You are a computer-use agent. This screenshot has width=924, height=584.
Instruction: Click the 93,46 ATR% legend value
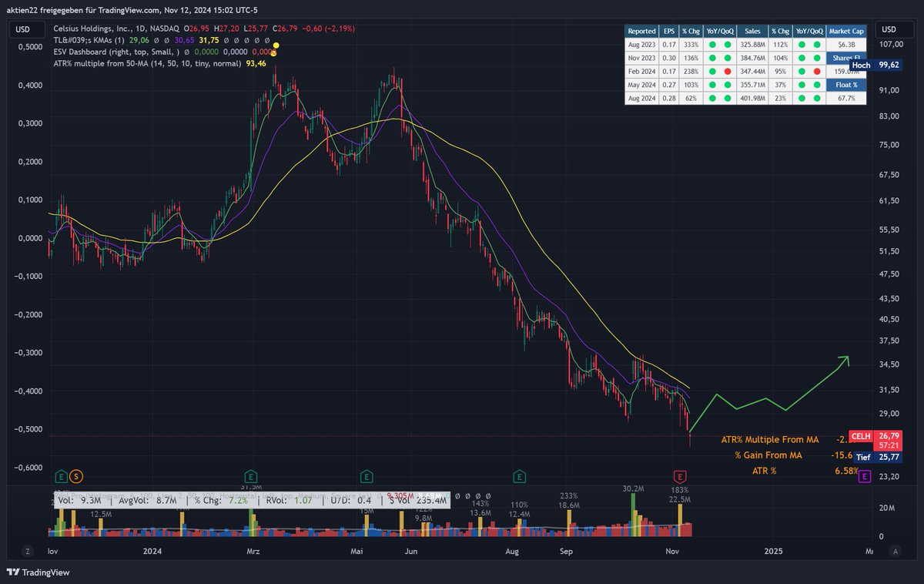point(256,62)
